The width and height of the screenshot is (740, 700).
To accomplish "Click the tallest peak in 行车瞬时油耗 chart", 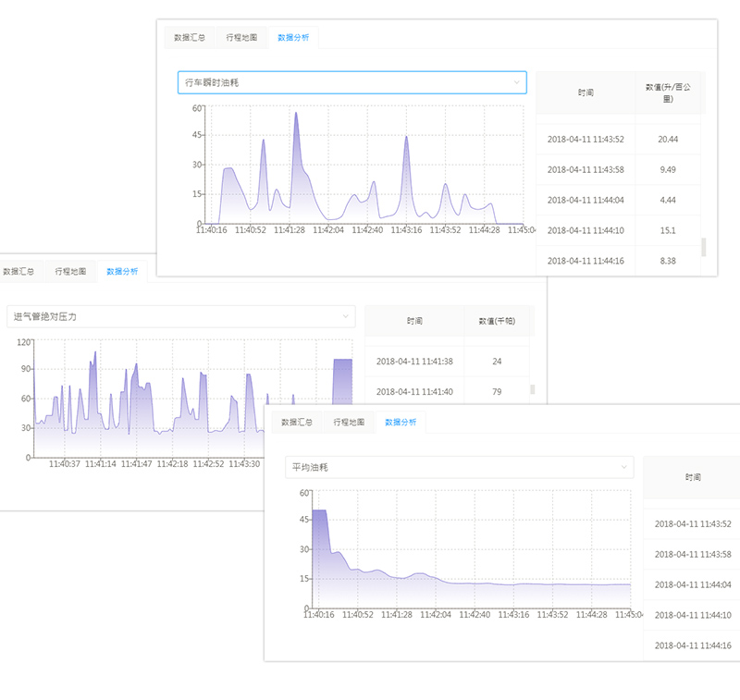I will point(296,114).
